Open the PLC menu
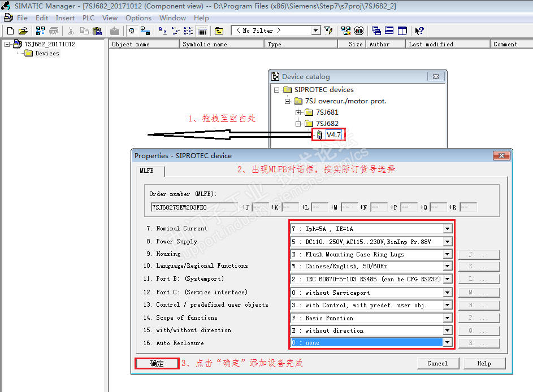Screen dimensions: 533x392 tap(88, 18)
